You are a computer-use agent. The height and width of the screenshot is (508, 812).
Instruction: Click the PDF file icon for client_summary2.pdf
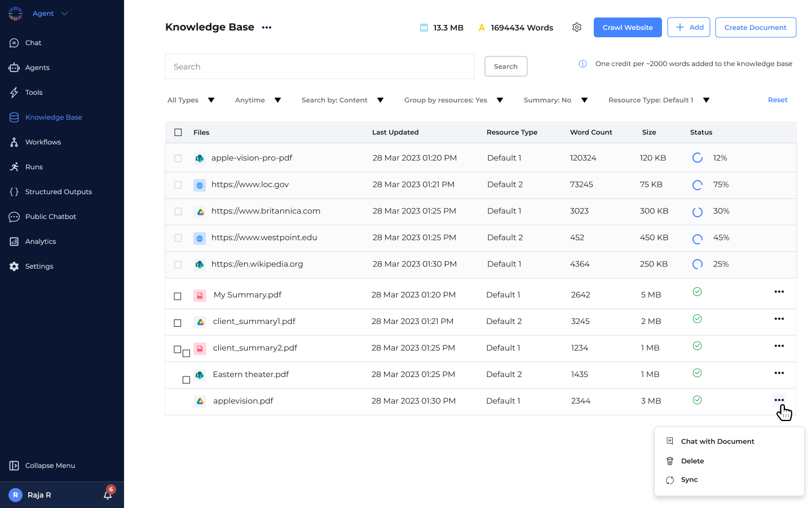200,349
